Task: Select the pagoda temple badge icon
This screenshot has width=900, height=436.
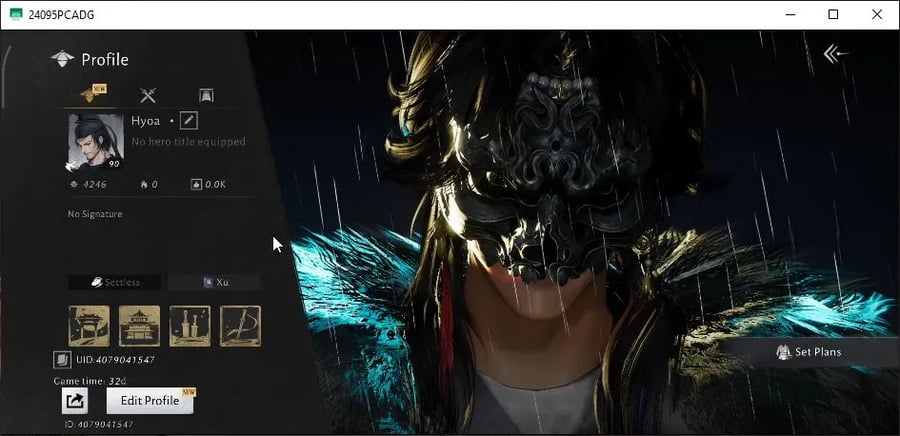Action: pyautogui.click(x=139, y=326)
